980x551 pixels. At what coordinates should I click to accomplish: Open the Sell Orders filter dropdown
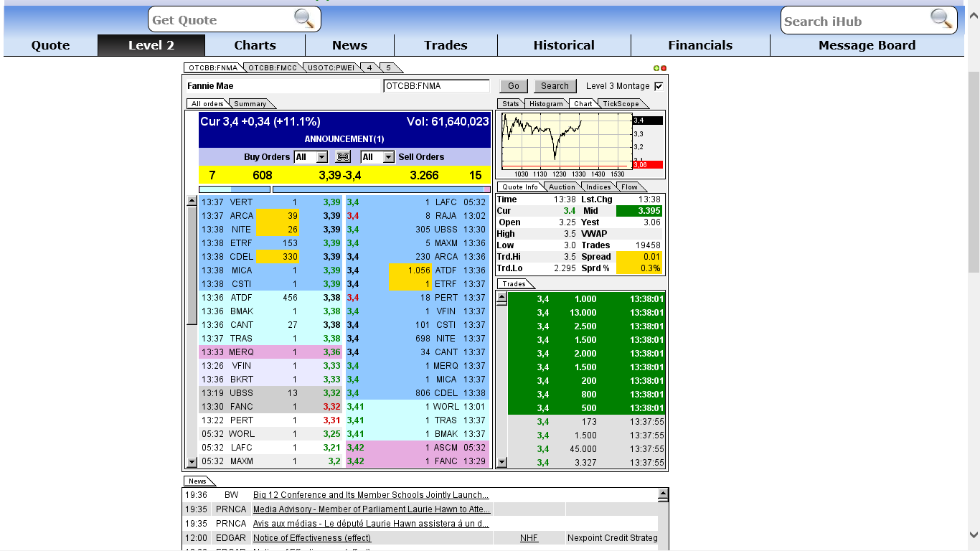388,157
